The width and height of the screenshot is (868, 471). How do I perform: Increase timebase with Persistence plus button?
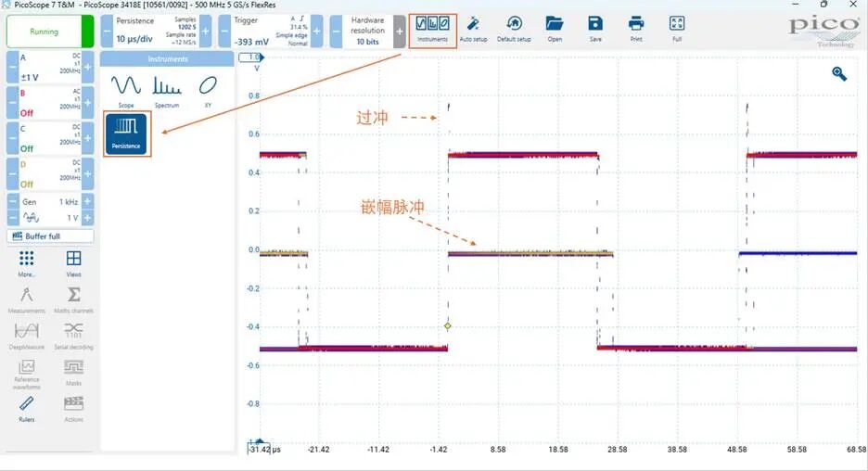(205, 31)
